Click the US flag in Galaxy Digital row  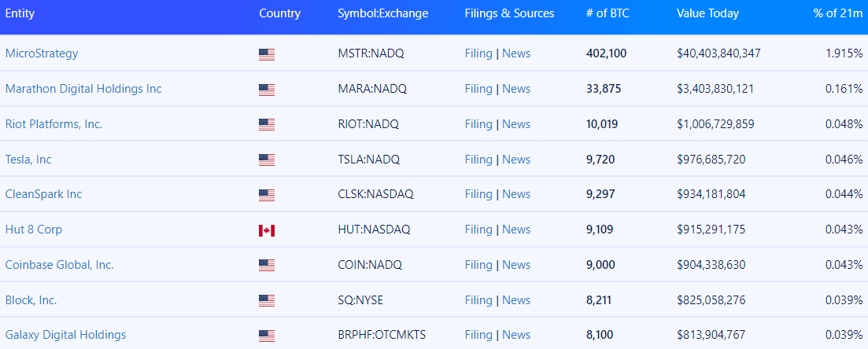click(267, 336)
